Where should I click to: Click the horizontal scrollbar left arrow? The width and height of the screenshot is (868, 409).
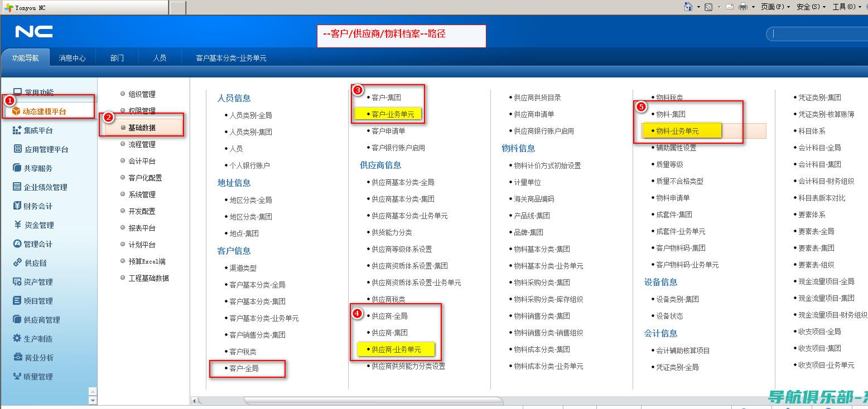pyautogui.click(x=194, y=401)
